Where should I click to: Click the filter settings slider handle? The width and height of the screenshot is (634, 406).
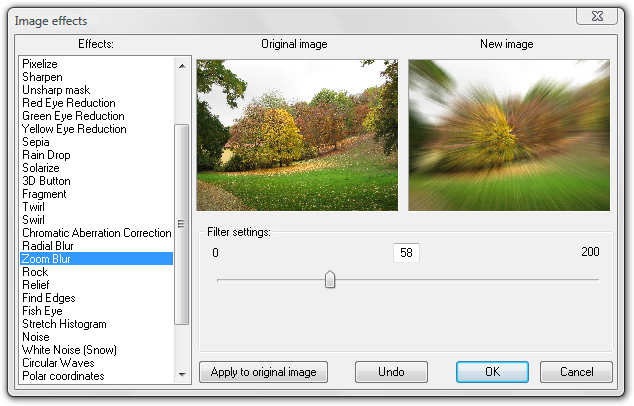click(x=330, y=279)
